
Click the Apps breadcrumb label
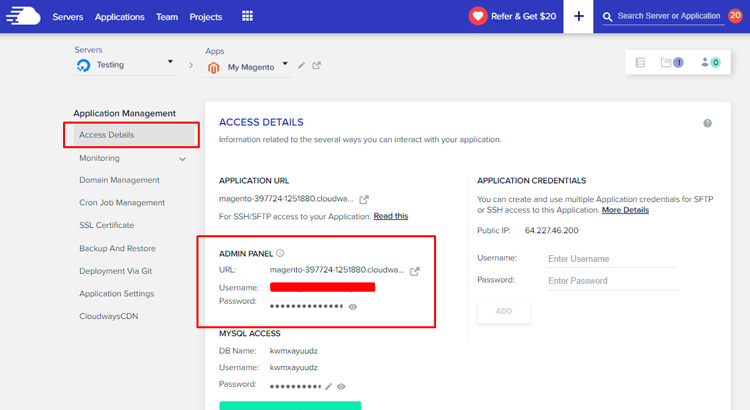coord(215,51)
